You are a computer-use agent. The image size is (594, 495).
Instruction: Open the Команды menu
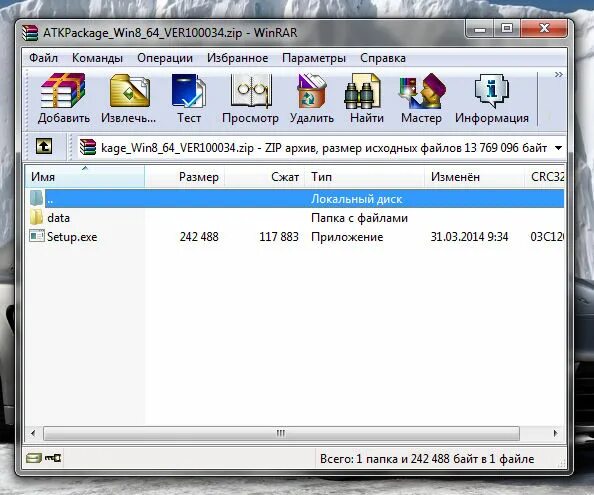[x=97, y=58]
